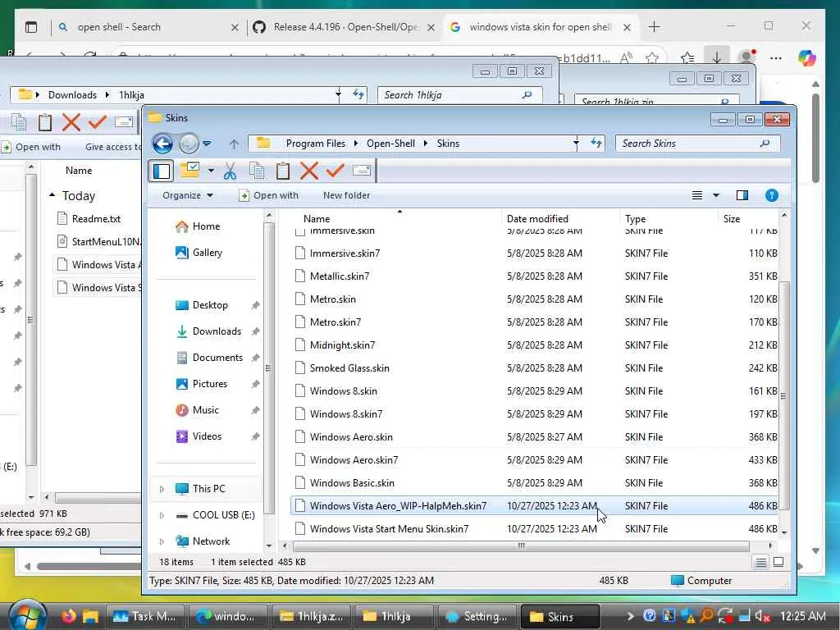Open Pictures in the navigation pane

click(x=209, y=384)
